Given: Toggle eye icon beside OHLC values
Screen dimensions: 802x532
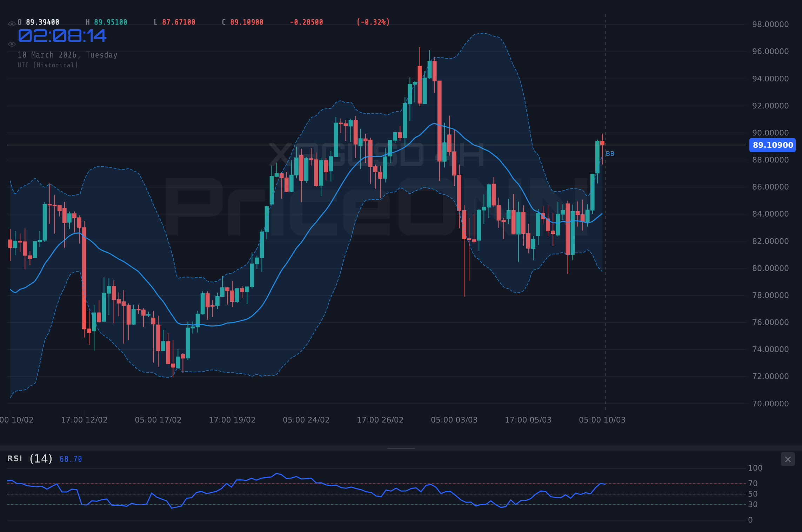Looking at the screenshot, I should pos(12,24).
